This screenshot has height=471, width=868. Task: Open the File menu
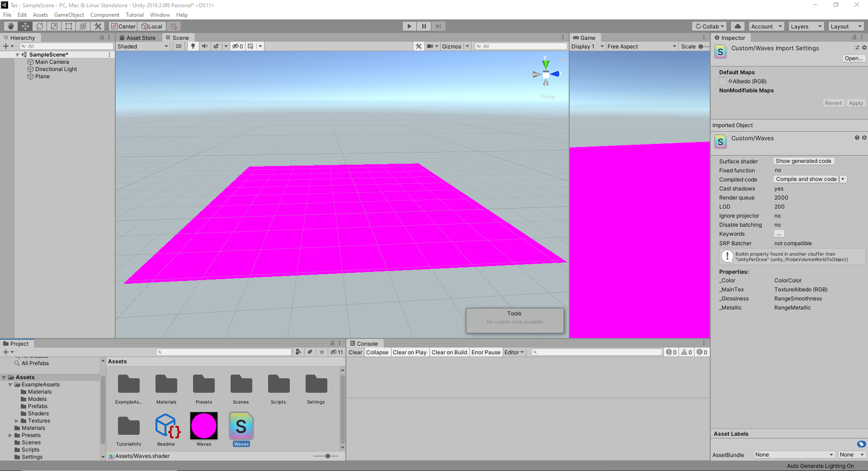pyautogui.click(x=7, y=15)
